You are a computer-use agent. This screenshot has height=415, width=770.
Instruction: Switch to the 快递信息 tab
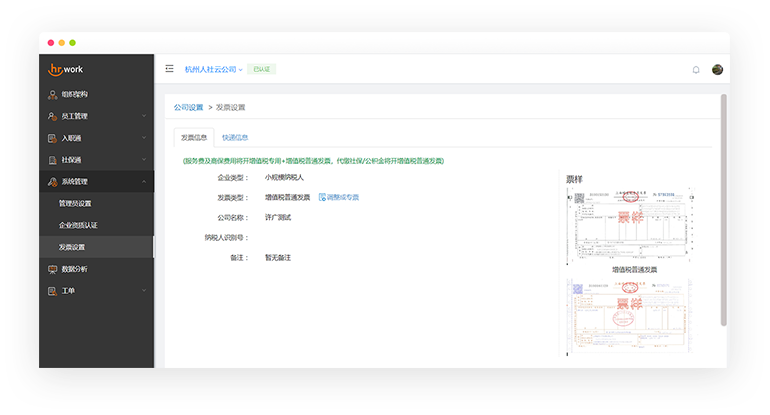pos(235,137)
